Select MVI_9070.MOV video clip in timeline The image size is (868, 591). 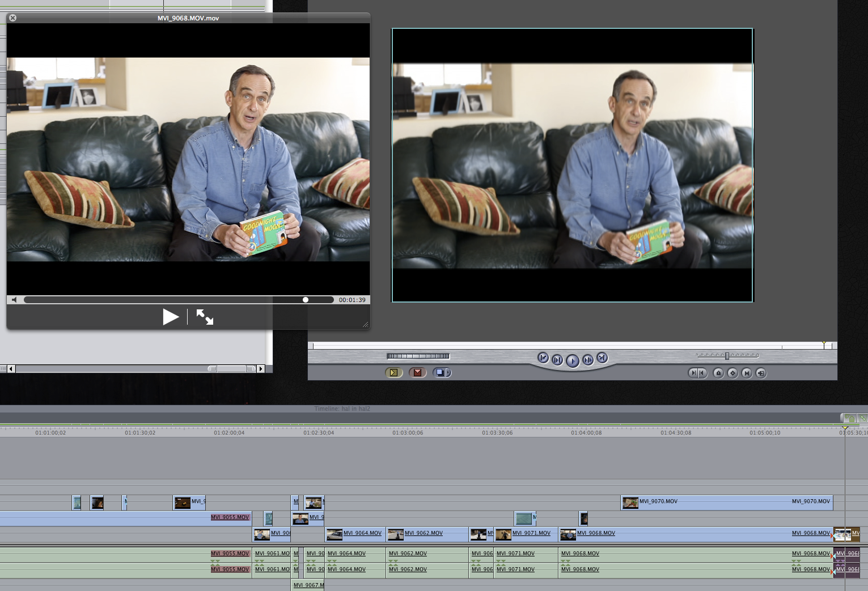pos(726,502)
